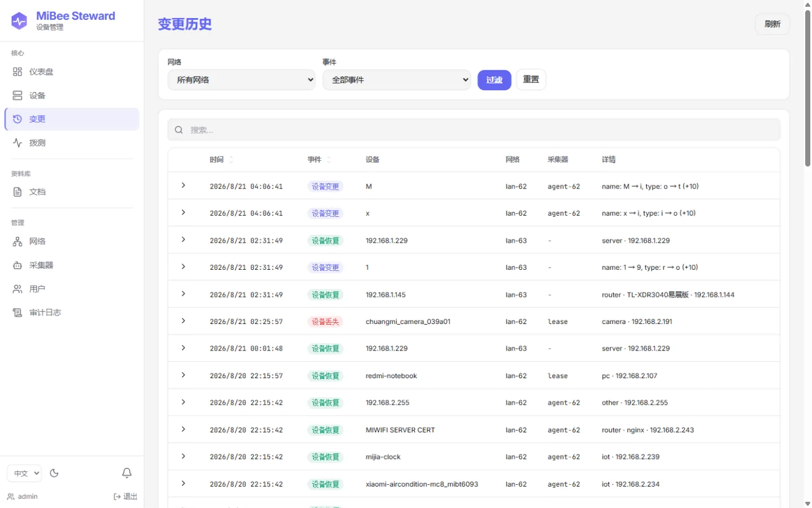Click the 用户 users icon
The image size is (812, 508).
(x=17, y=289)
